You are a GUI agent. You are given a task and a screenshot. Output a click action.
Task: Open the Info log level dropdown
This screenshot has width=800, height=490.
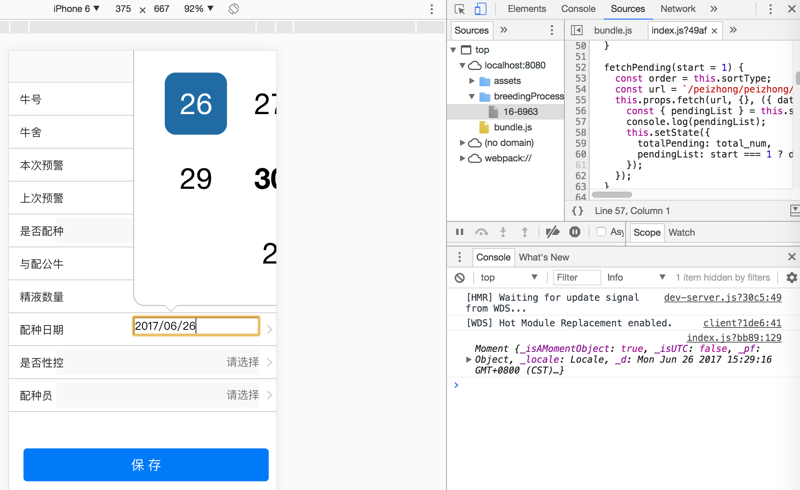(x=636, y=277)
